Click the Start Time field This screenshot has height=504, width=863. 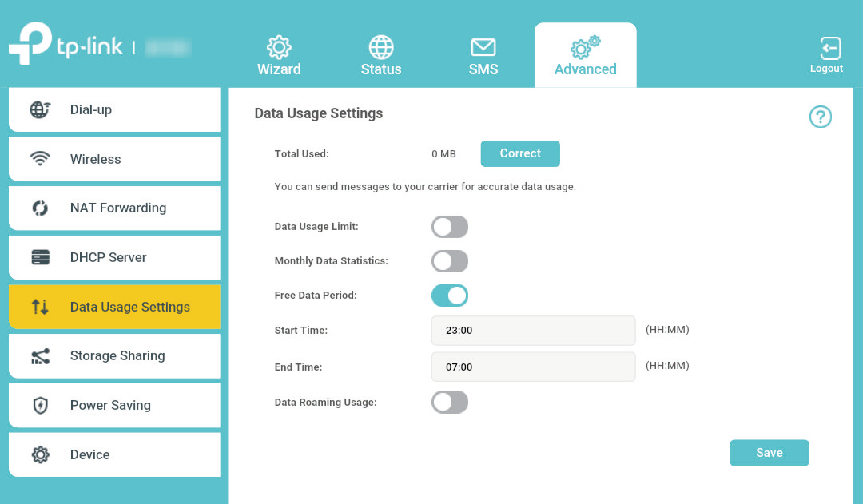tap(533, 330)
